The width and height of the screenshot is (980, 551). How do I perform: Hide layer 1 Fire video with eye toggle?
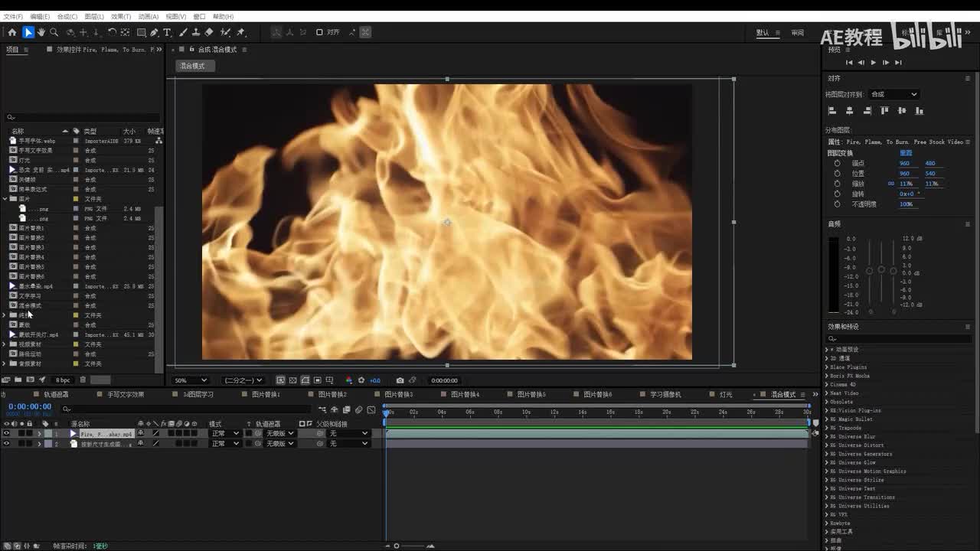(7, 433)
